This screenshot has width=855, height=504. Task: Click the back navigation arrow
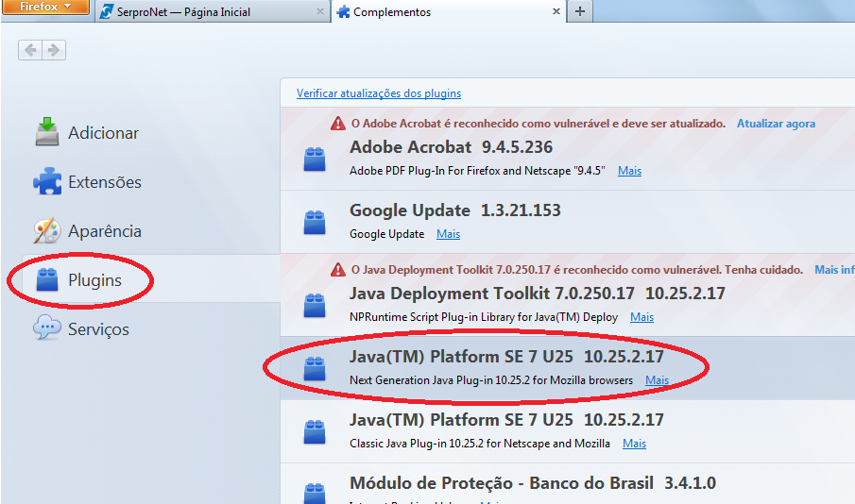click(30, 50)
